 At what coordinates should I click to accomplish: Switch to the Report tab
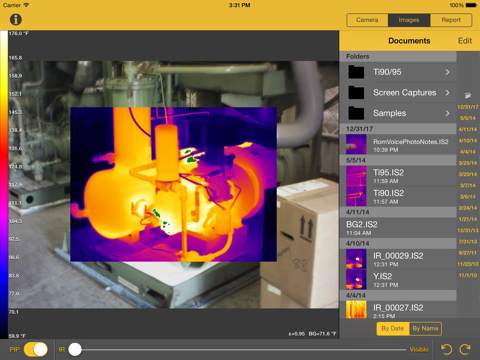(x=451, y=20)
